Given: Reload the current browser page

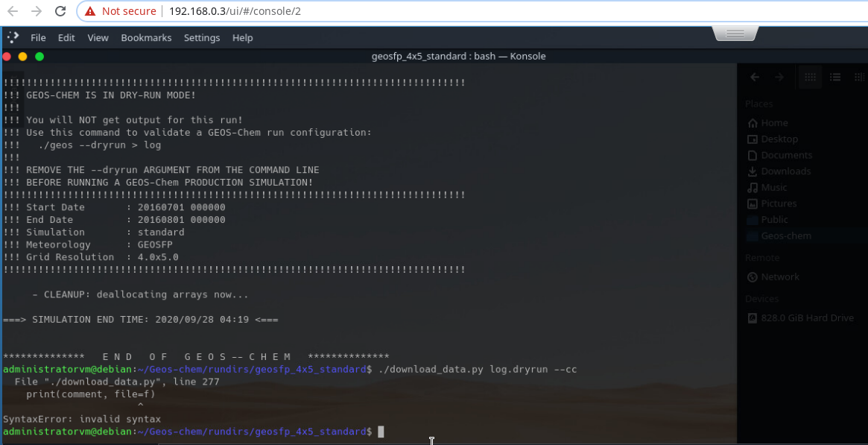Looking at the screenshot, I should 60,11.
